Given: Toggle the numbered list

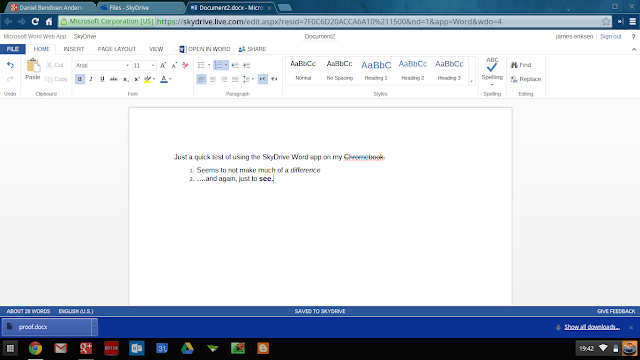Looking at the screenshot, I should 218,65.
